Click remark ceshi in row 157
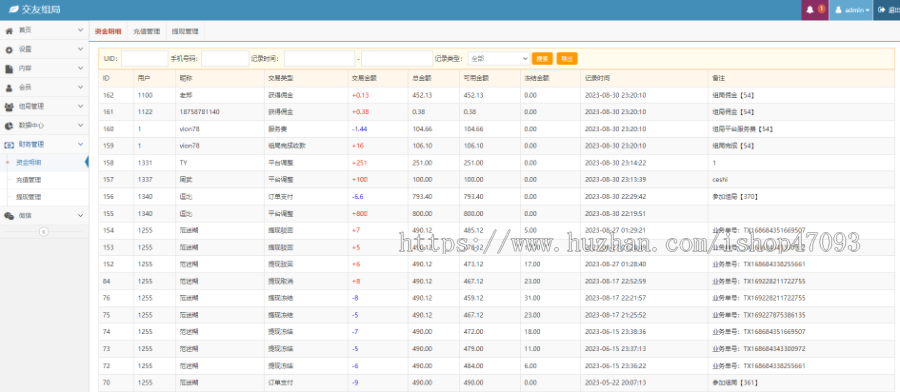This screenshot has height=392, width=900. point(720,180)
